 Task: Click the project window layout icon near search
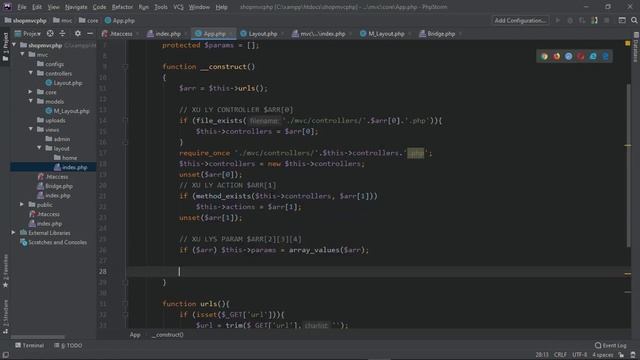click(622, 20)
